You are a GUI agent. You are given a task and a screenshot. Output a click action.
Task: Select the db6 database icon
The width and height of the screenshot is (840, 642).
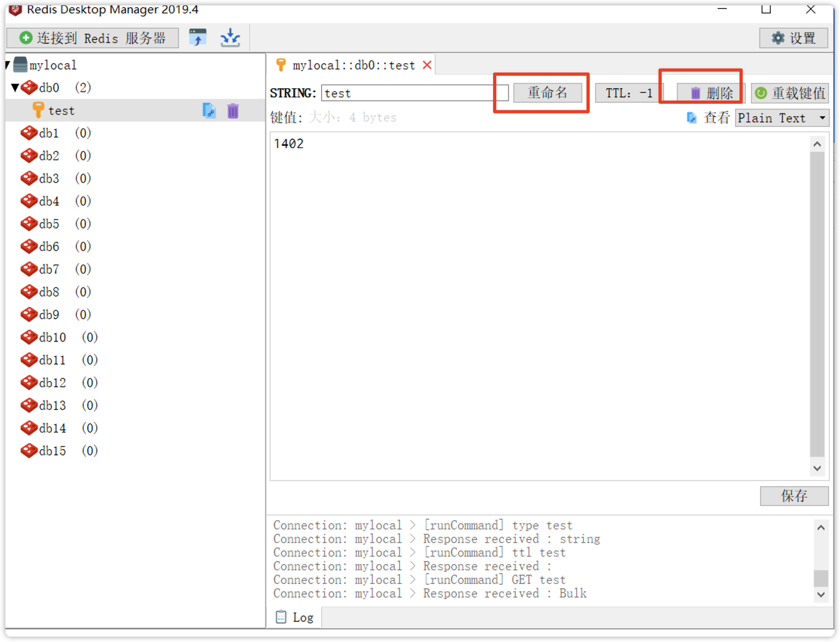tap(29, 246)
